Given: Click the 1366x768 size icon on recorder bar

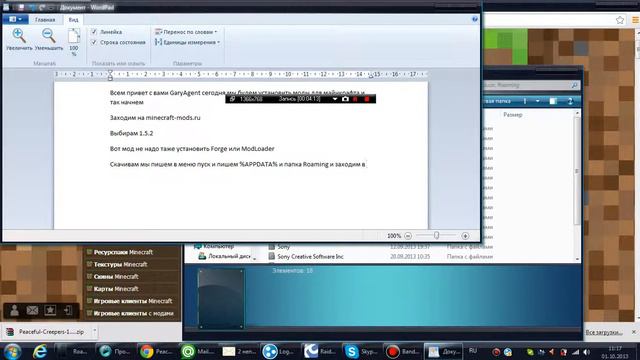Looking at the screenshot, I should pyautogui.click(x=232, y=99).
